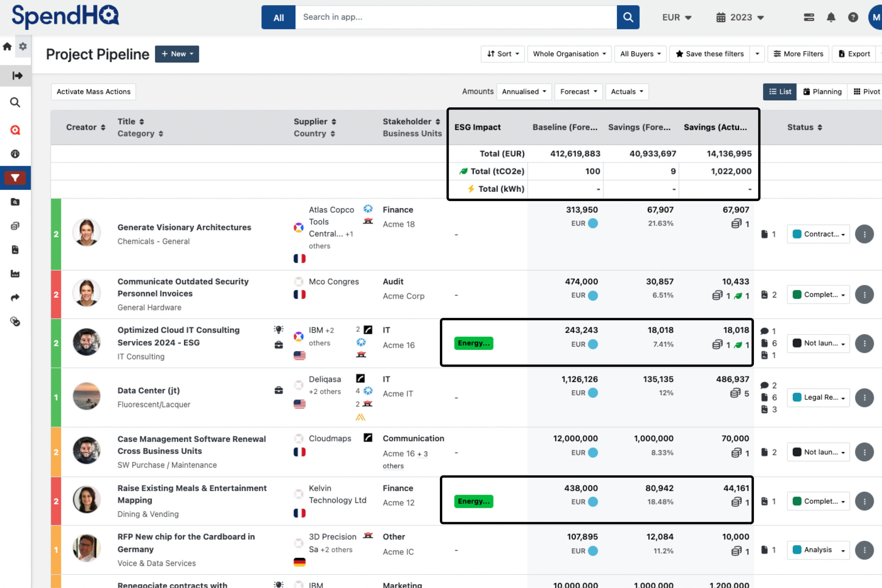Open three-dot menu for Data Center (jt)
Viewport: 882px width, 588px height.
864,398
